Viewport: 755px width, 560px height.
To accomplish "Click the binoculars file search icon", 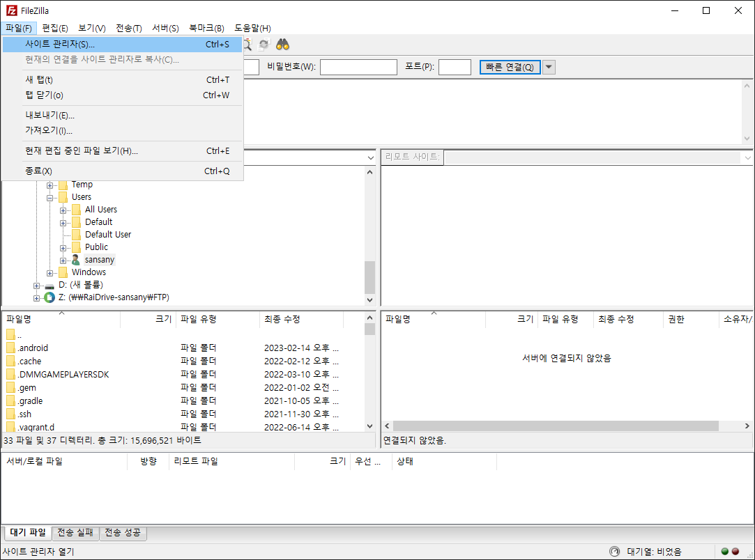I will pyautogui.click(x=282, y=45).
